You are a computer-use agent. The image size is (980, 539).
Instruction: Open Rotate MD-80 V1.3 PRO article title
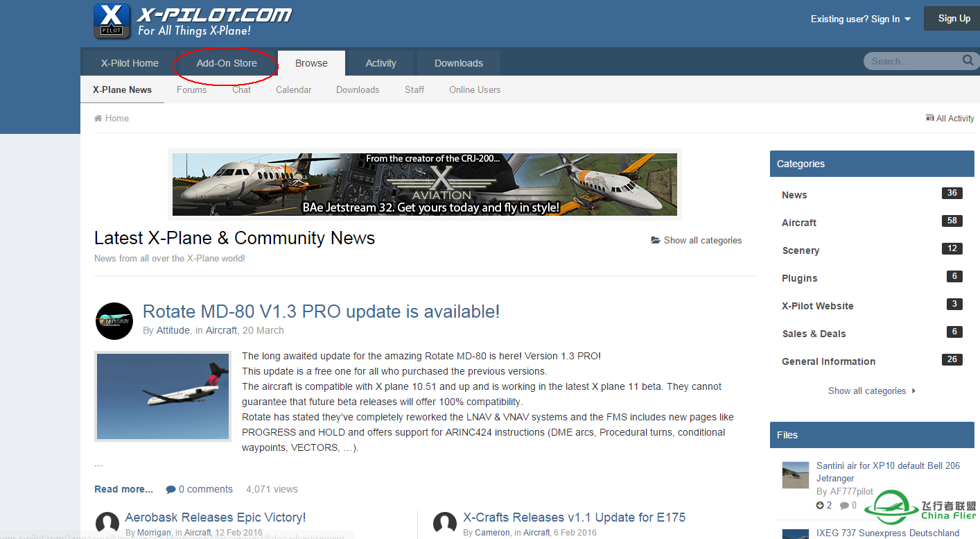click(x=321, y=311)
